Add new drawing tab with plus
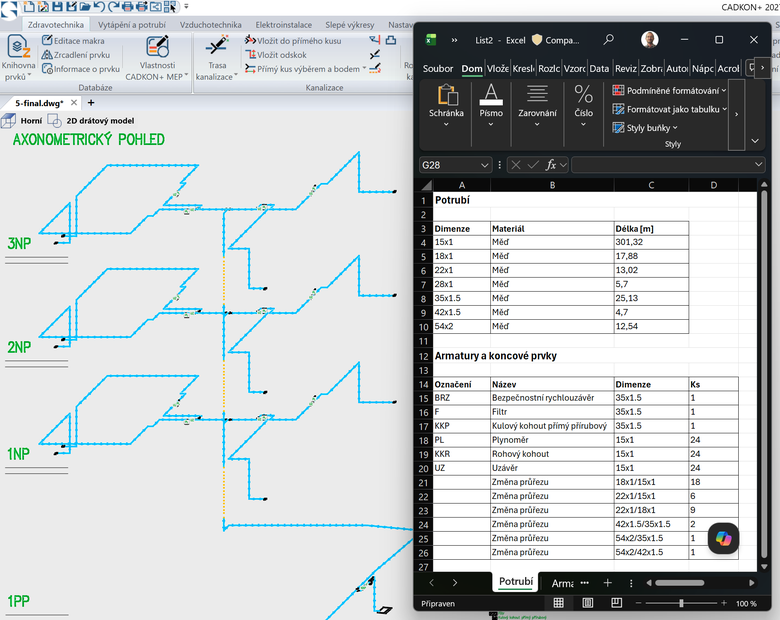Image resolution: width=780 pixels, height=620 pixels. (91, 103)
